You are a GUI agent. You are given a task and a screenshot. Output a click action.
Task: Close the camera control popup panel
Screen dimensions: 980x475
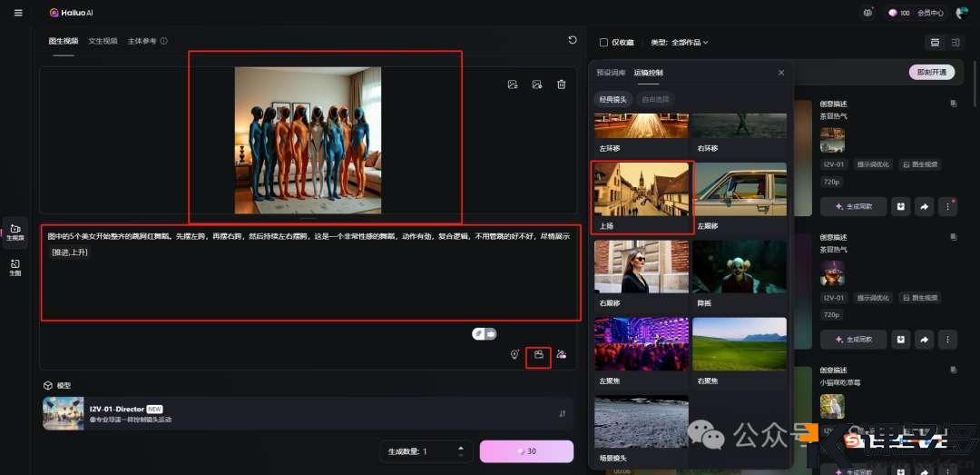coord(781,73)
